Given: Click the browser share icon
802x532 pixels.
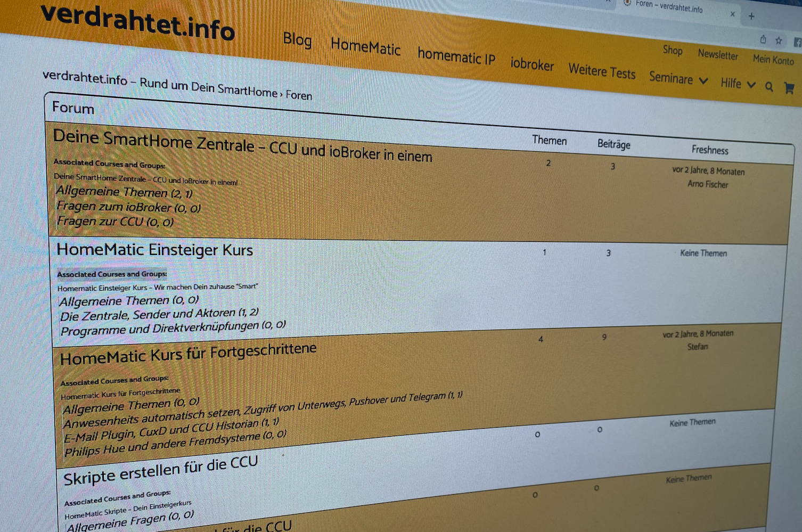Looking at the screenshot, I should click(x=763, y=39).
